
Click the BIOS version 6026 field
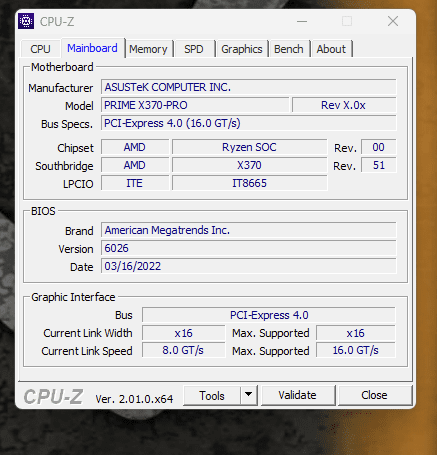click(x=249, y=248)
